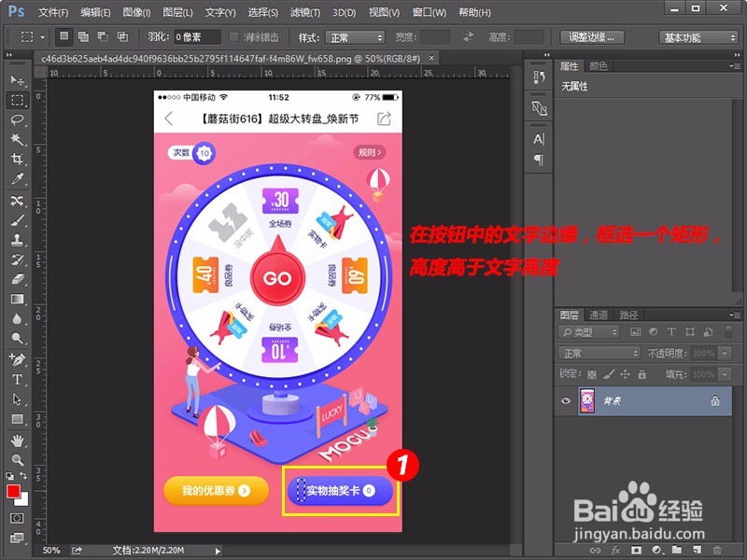Open the 选择(S) menu
The image size is (747, 560).
[x=263, y=12]
